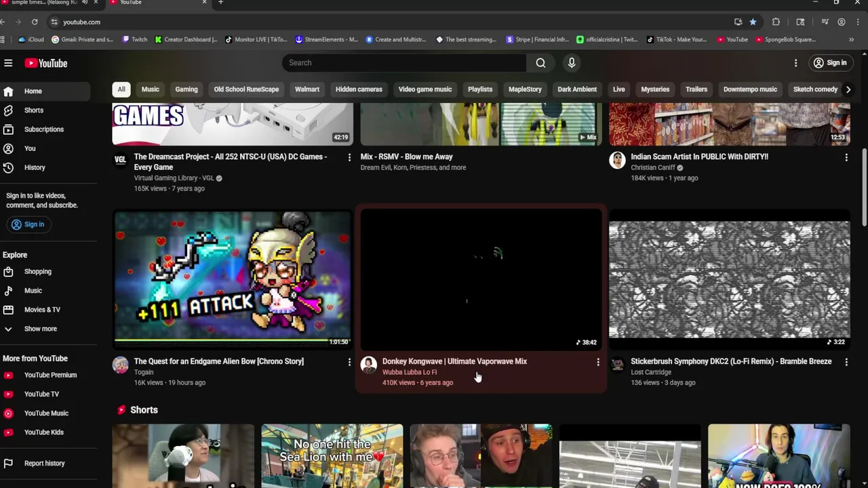Open Lost Cartridge channel link
868x488 pixels.
click(x=651, y=372)
